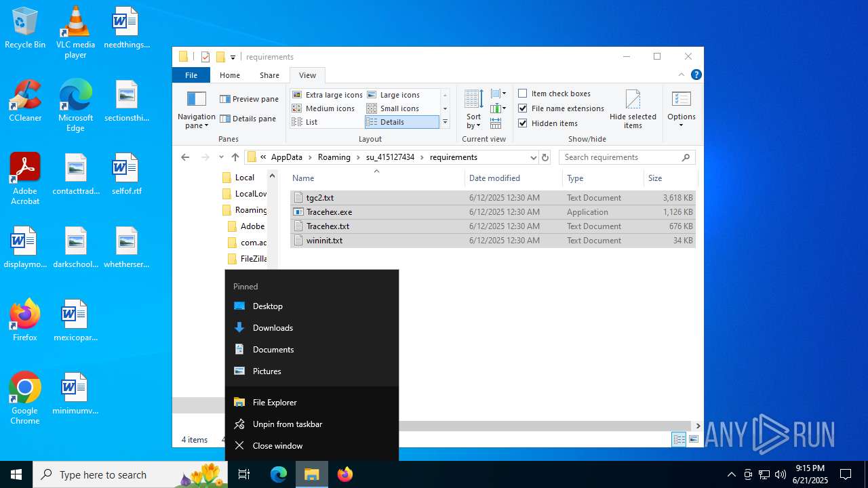Select the tgc2.txt file
This screenshot has height=488, width=868.
pos(492,198)
